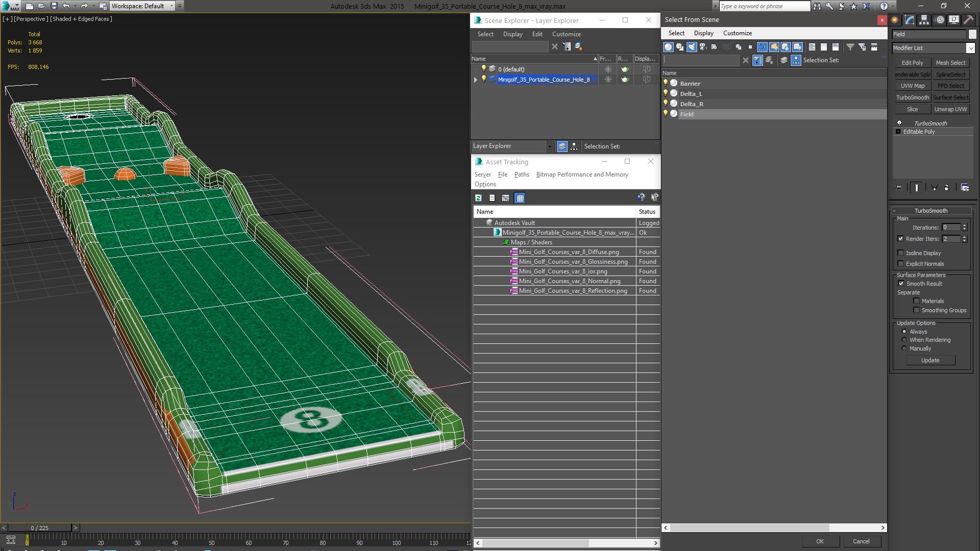980x551 pixels.
Task: Toggle Smooth Result checkbox
Action: 901,283
